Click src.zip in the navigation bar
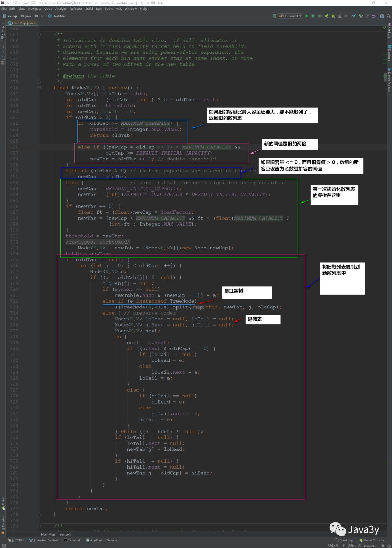Image resolution: width=392 pixels, height=548 pixels. (x=10, y=16)
